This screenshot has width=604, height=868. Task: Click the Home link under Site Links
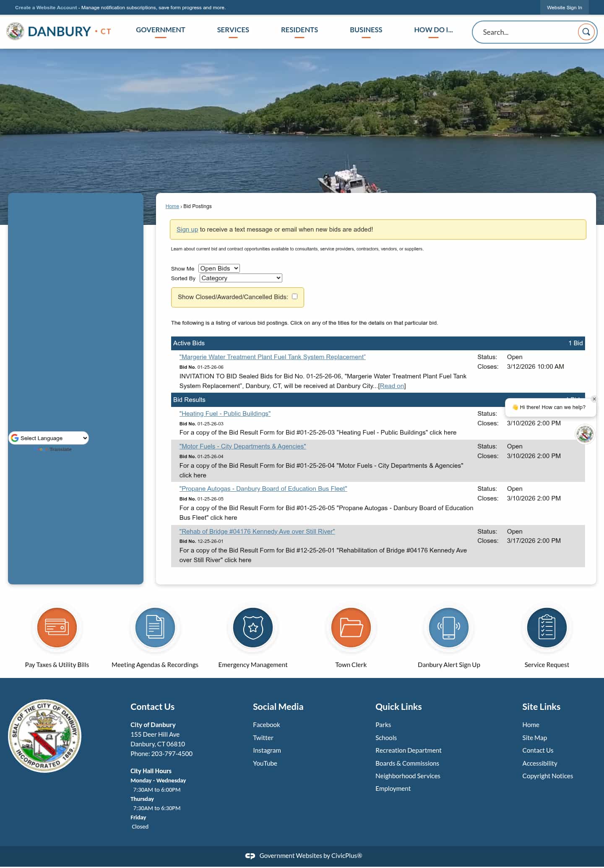[x=531, y=725]
